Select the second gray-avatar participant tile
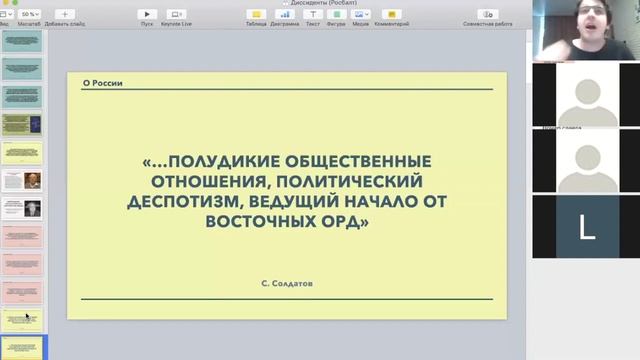This screenshot has height=360, width=640. point(586,161)
